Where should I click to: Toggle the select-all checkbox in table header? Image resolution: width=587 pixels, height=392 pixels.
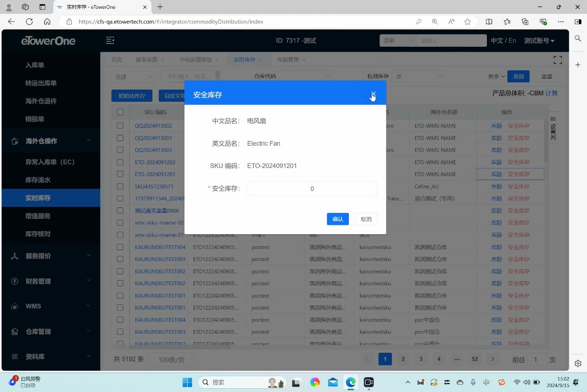(x=120, y=112)
